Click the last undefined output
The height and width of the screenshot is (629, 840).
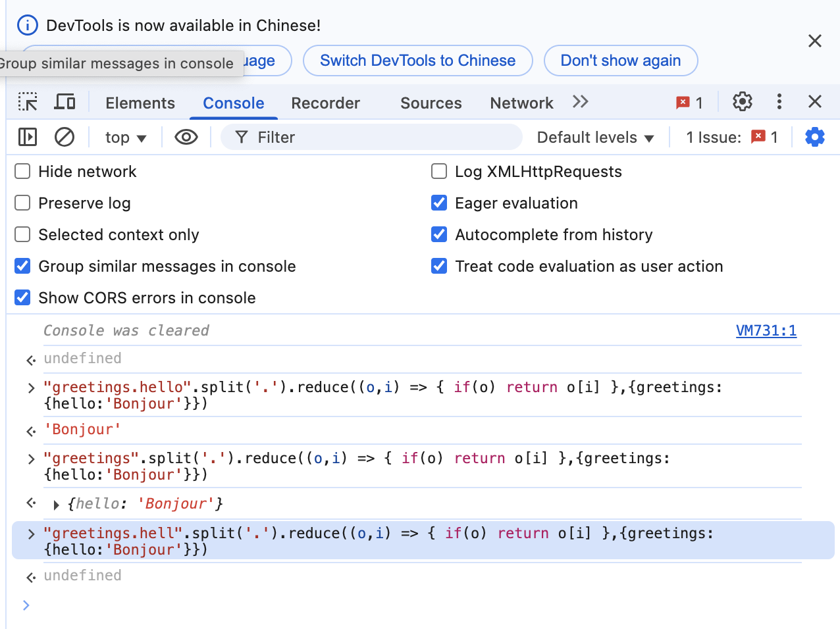tap(83, 576)
